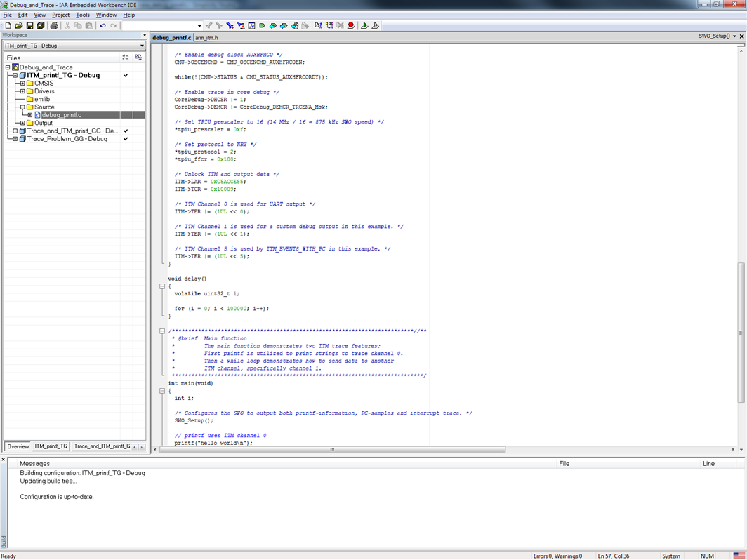Click the Print icon in toolbar
Image resolution: width=747 pixels, height=560 pixels.
pos(54,26)
